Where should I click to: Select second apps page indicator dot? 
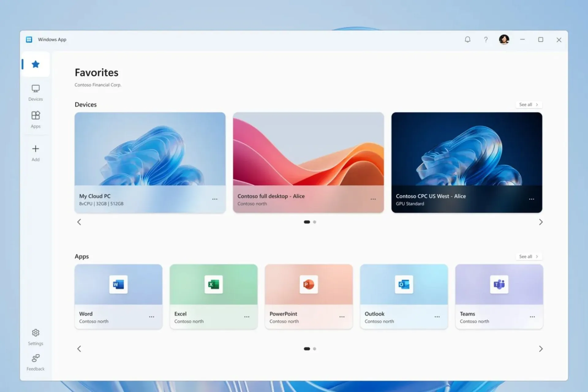[x=315, y=349]
